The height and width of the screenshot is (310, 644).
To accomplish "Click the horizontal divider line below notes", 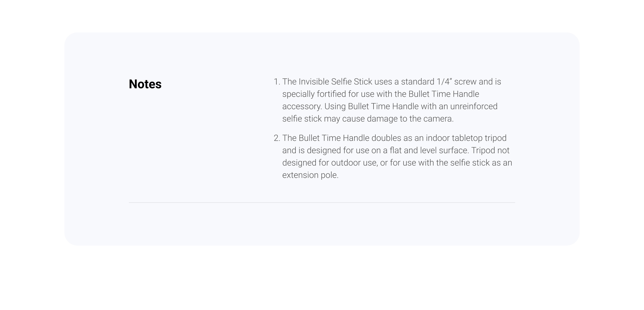I will point(322,203).
